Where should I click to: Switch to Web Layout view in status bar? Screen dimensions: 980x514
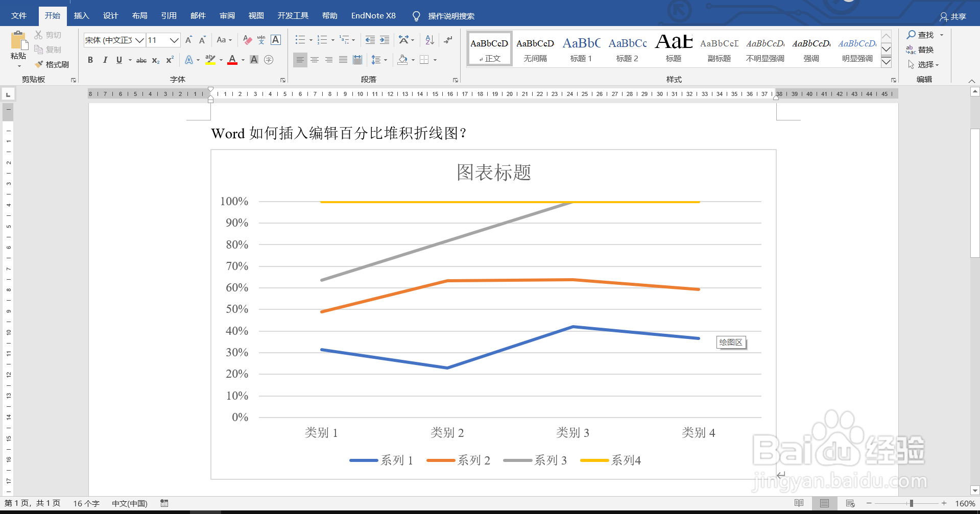click(x=850, y=503)
